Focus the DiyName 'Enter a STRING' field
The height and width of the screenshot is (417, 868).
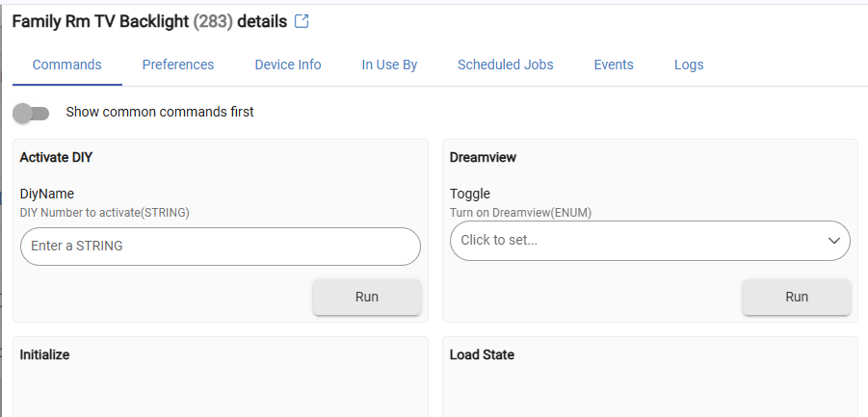(x=221, y=247)
